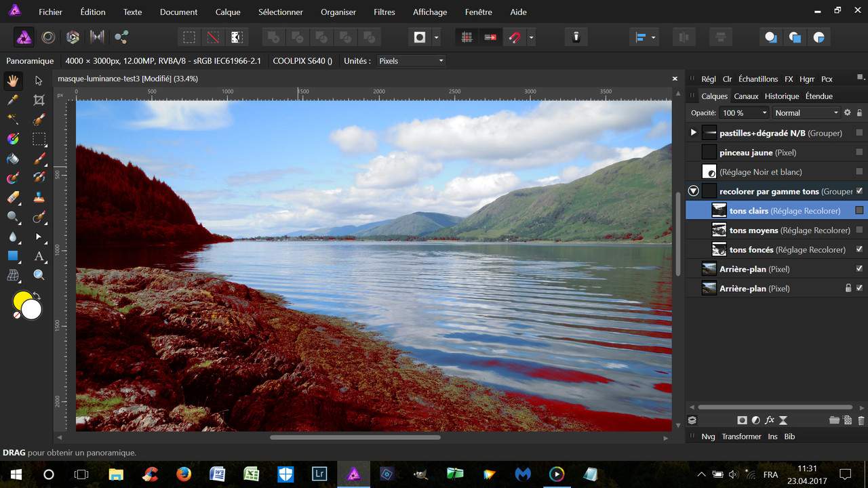This screenshot has height=488, width=868.
Task: Expand the pastilles+dégradé N/B group
Action: pyautogui.click(x=693, y=133)
